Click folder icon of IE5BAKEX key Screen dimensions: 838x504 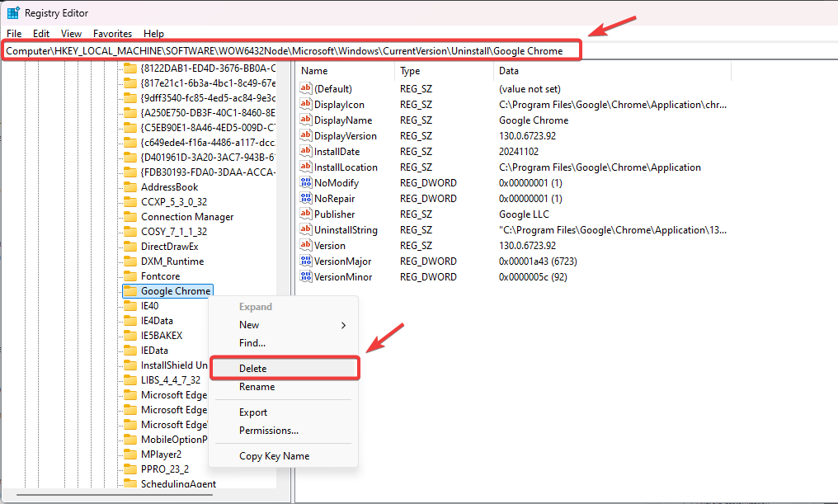pyautogui.click(x=130, y=336)
